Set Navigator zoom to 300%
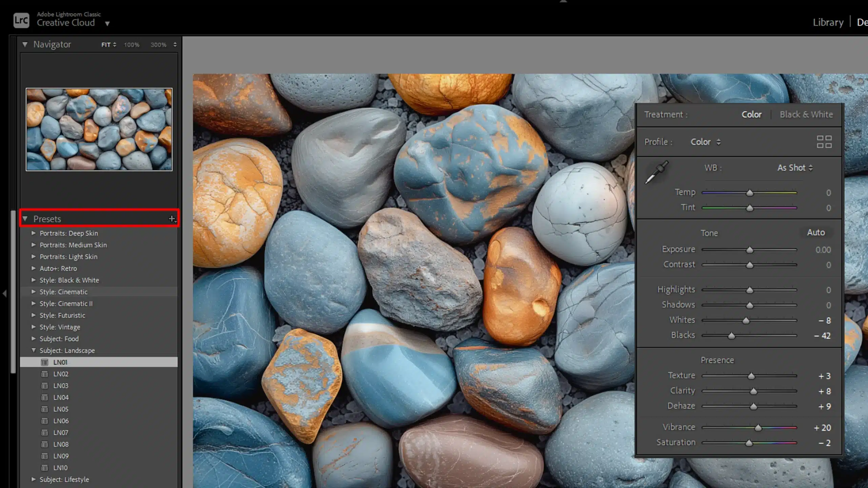The width and height of the screenshot is (868, 488). [x=158, y=45]
